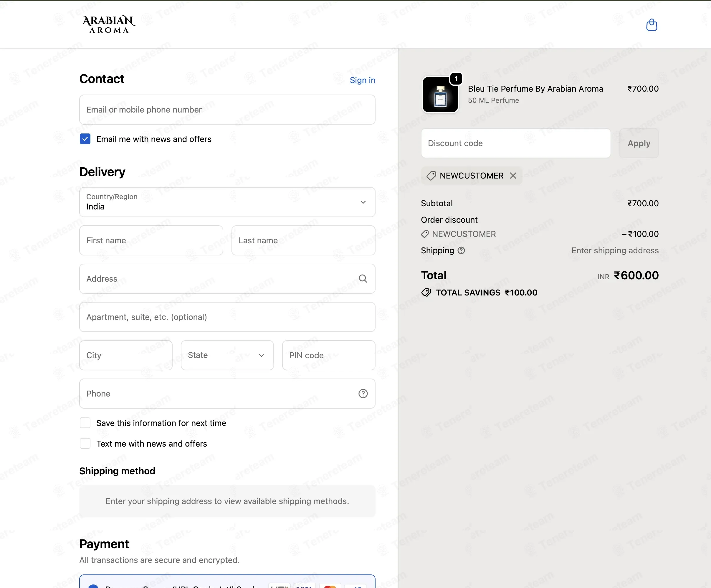Click the Total amount ₹600.00
The height and width of the screenshot is (588, 711).
636,275
